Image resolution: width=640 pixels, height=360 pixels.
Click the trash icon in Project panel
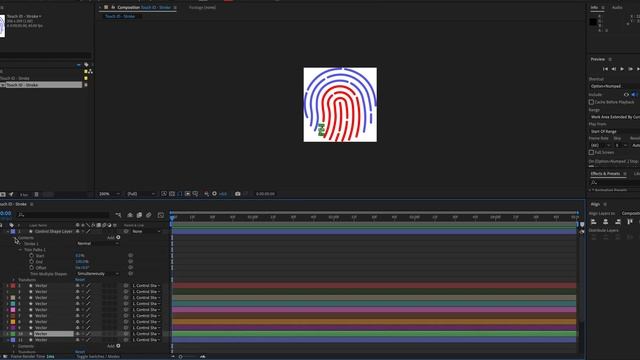(x=36, y=195)
